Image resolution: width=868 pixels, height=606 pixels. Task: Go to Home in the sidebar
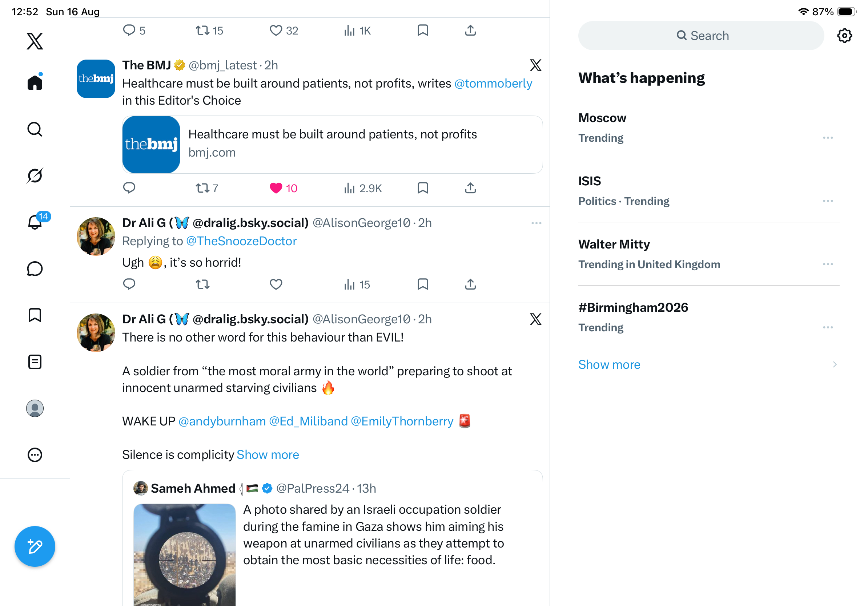pyautogui.click(x=35, y=82)
